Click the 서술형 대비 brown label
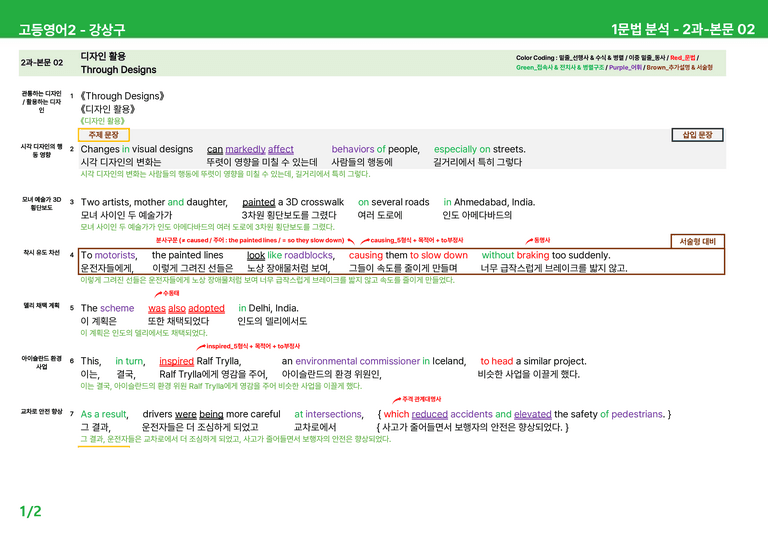Viewport: 768px width, 543px height. point(697,241)
